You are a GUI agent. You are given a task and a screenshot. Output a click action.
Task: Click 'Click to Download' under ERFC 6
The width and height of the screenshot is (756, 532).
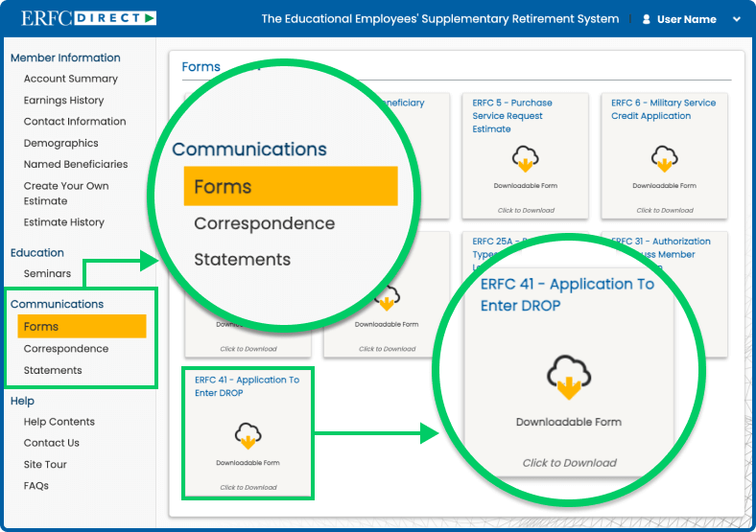[x=665, y=210]
